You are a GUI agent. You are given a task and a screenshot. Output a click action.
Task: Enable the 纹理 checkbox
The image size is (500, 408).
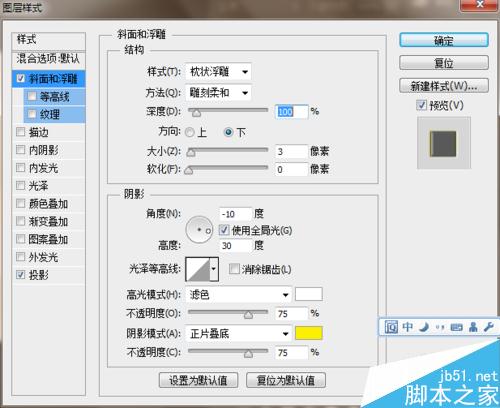(32, 114)
